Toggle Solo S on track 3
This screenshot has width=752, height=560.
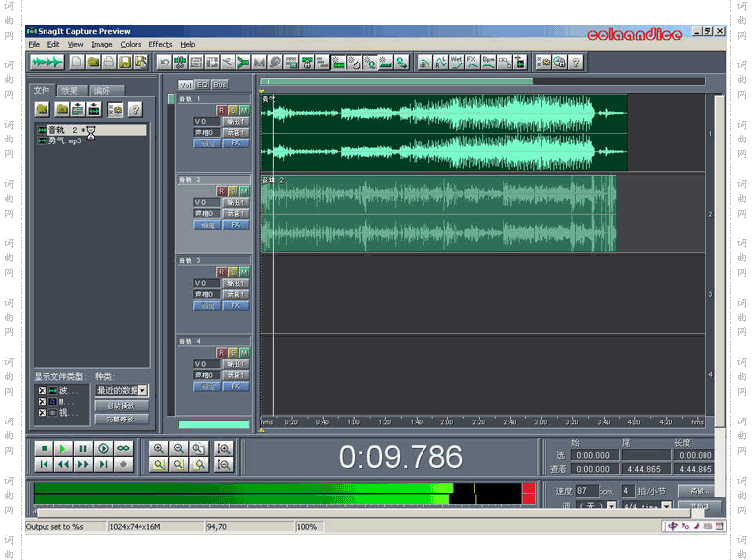[233, 272]
